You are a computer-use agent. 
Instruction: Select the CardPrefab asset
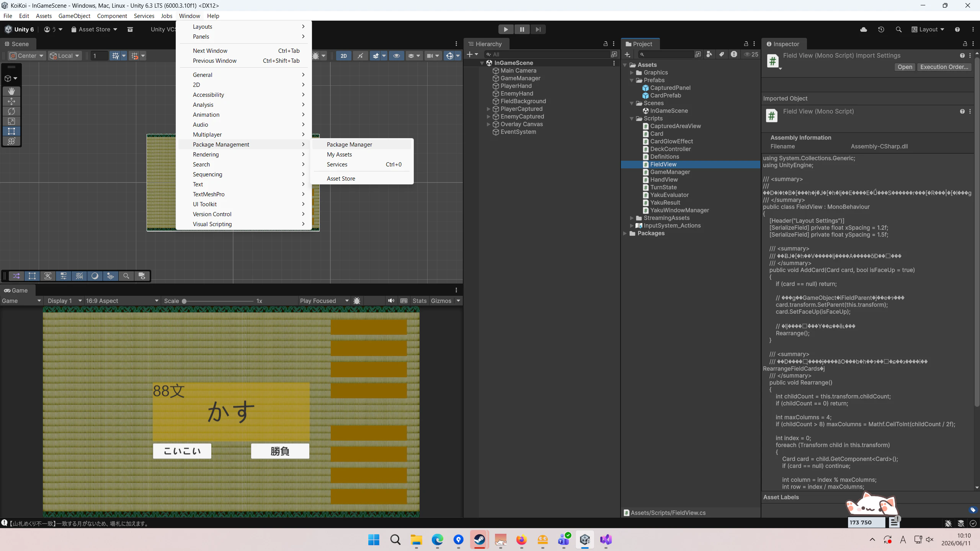[x=665, y=96]
